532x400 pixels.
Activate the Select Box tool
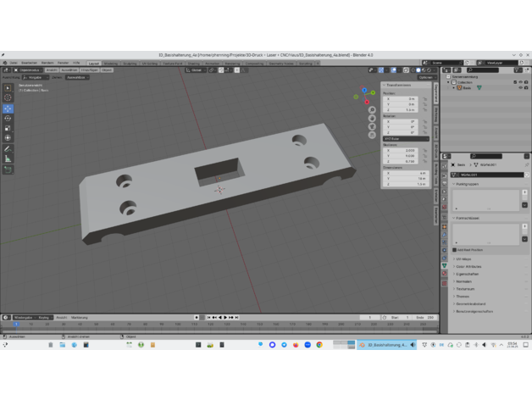pyautogui.click(x=8, y=87)
